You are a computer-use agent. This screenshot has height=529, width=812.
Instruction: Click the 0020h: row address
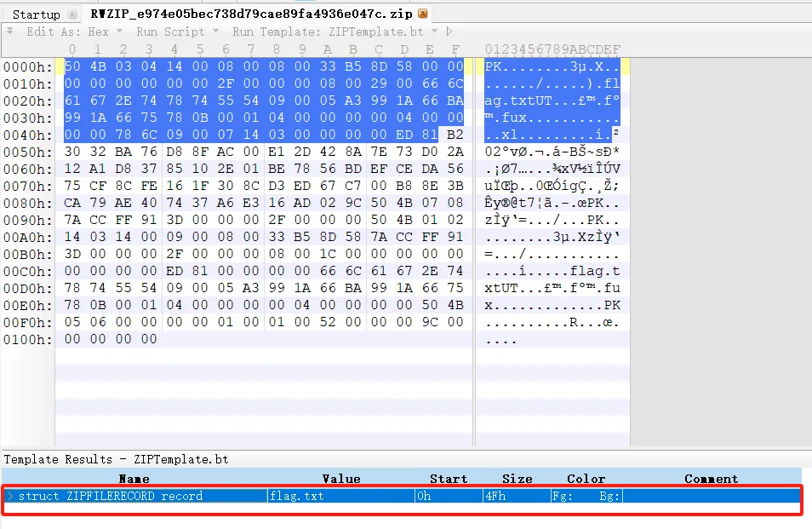27,101
